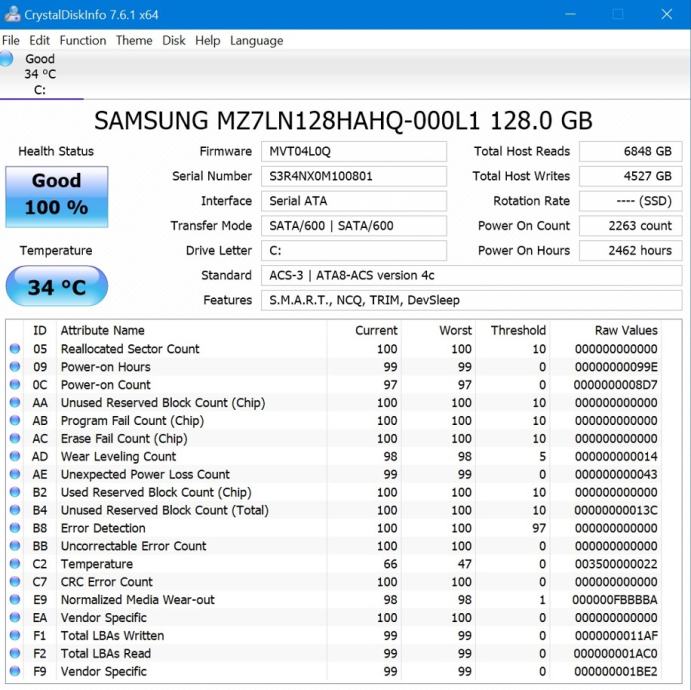Screen dimensions: 691x690
Task: Click the Total Host Writes value 4527 GB
Action: (x=631, y=176)
